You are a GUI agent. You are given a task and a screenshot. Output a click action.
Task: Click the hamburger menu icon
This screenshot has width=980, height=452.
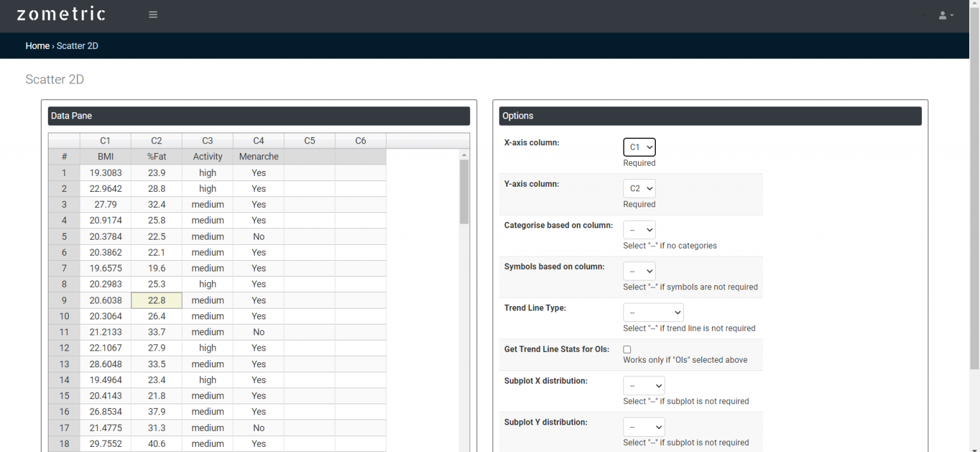153,15
